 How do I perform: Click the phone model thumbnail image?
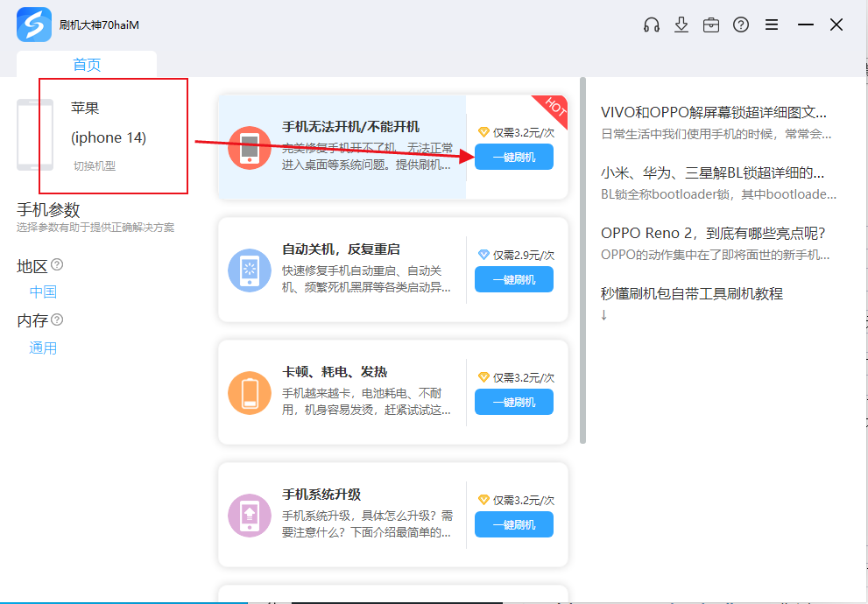click(35, 135)
